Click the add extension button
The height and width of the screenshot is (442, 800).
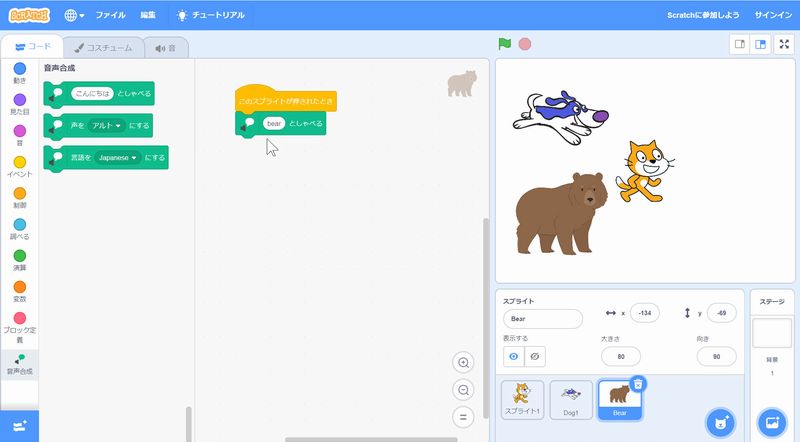(20, 426)
